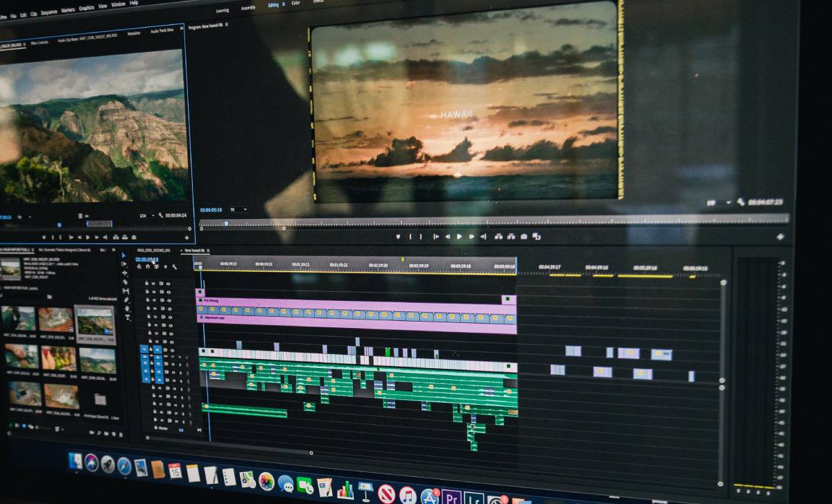
Task: Open Photos app from the Dock
Action: click(x=266, y=480)
